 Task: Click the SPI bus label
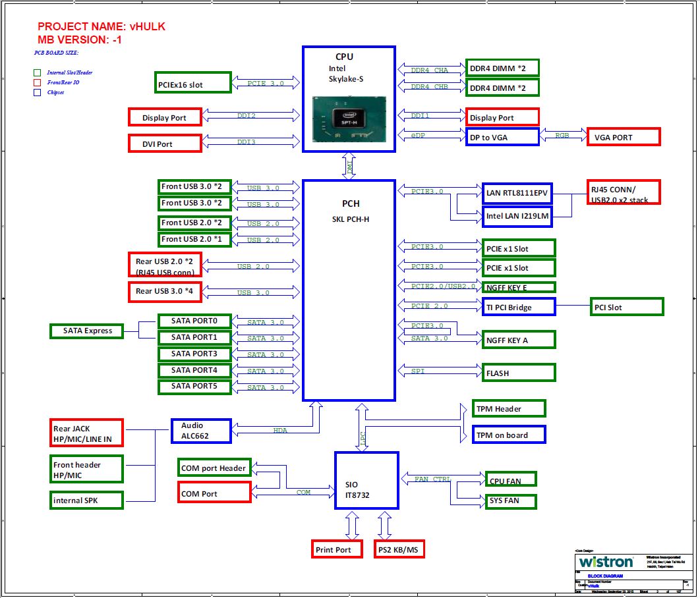418,371
